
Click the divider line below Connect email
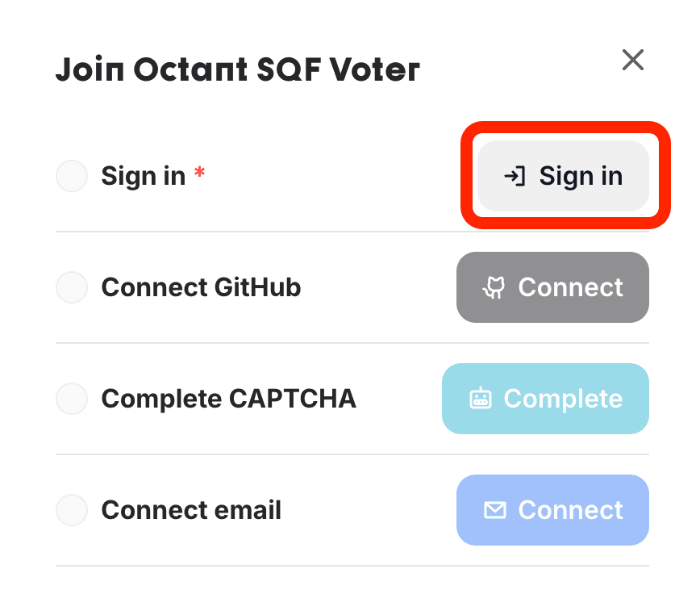[x=352, y=566]
